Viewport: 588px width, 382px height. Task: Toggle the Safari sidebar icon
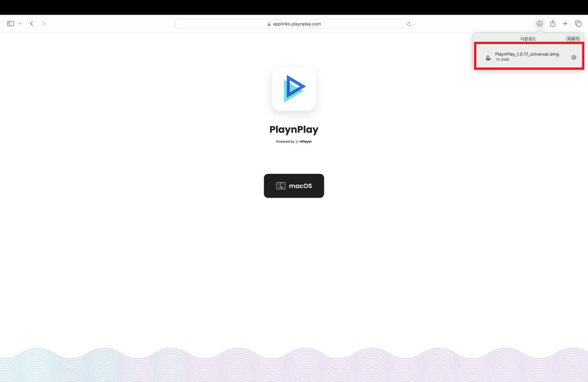[x=11, y=23]
